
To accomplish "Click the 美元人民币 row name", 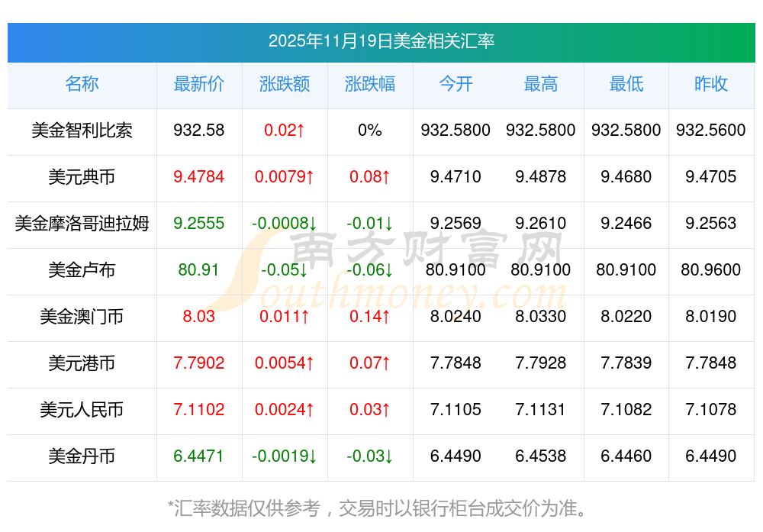I will (x=82, y=410).
